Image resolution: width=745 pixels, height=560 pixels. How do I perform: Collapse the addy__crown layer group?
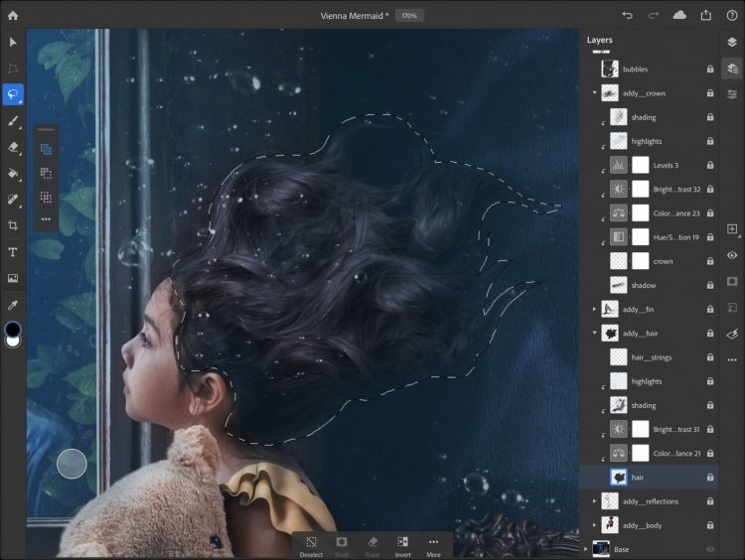click(594, 93)
